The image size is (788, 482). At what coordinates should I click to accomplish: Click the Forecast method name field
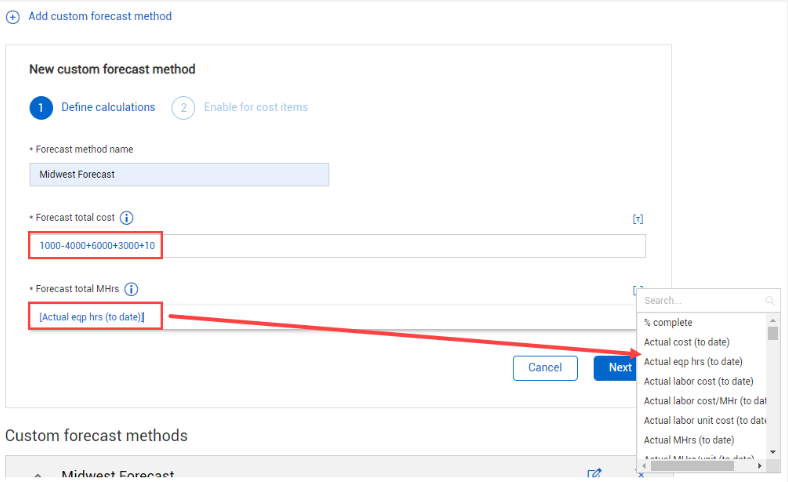(179, 174)
